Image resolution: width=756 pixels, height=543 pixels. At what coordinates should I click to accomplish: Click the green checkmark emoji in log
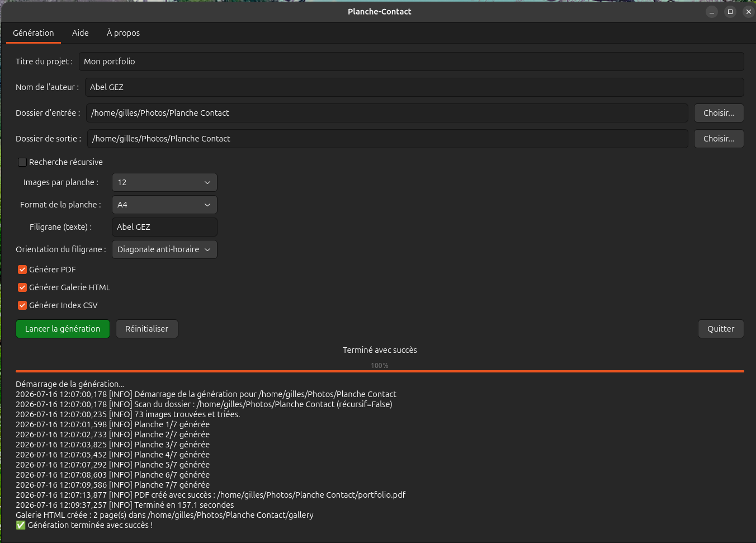21,525
